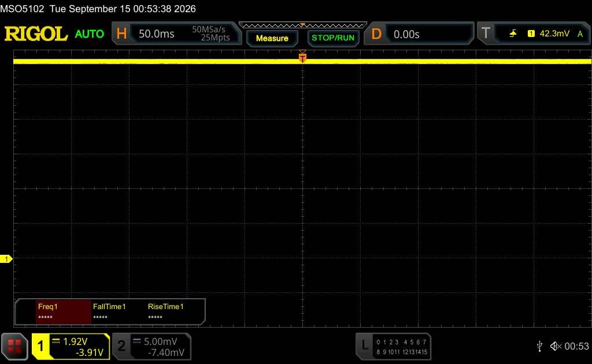This screenshot has width=592, height=364.
Task: Open the trigger level 42.3mV setting
Action: point(554,34)
